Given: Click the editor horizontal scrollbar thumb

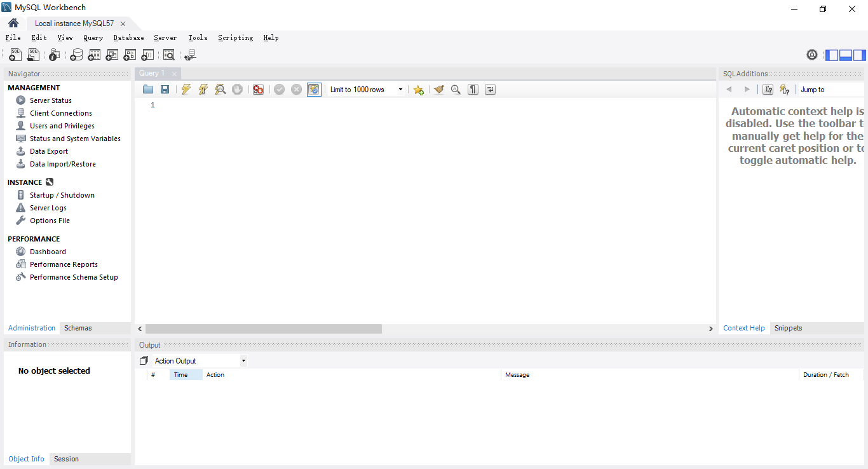Looking at the screenshot, I should (263, 329).
